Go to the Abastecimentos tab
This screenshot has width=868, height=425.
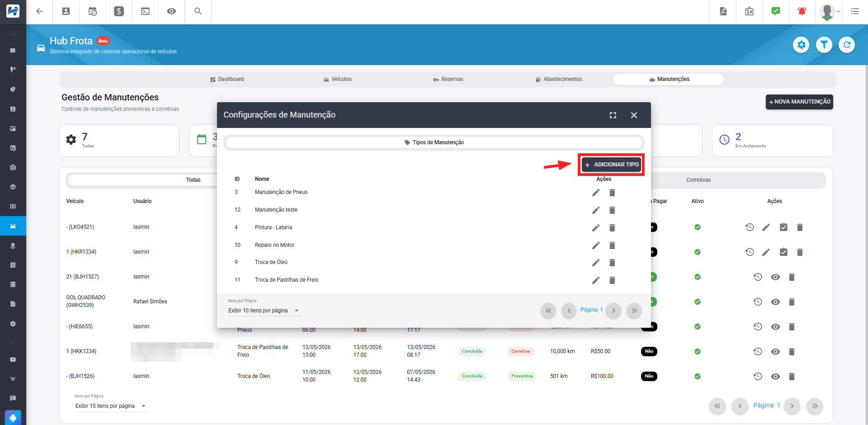click(x=559, y=79)
